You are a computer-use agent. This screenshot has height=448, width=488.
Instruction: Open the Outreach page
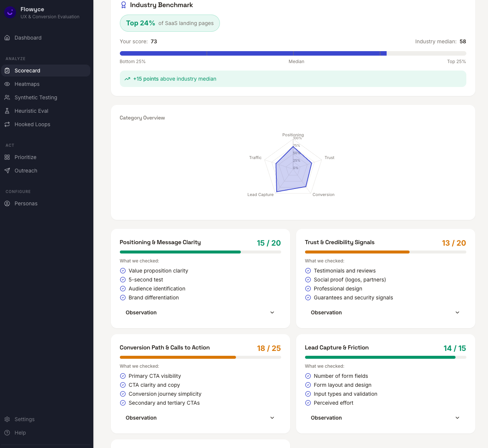pos(46,171)
